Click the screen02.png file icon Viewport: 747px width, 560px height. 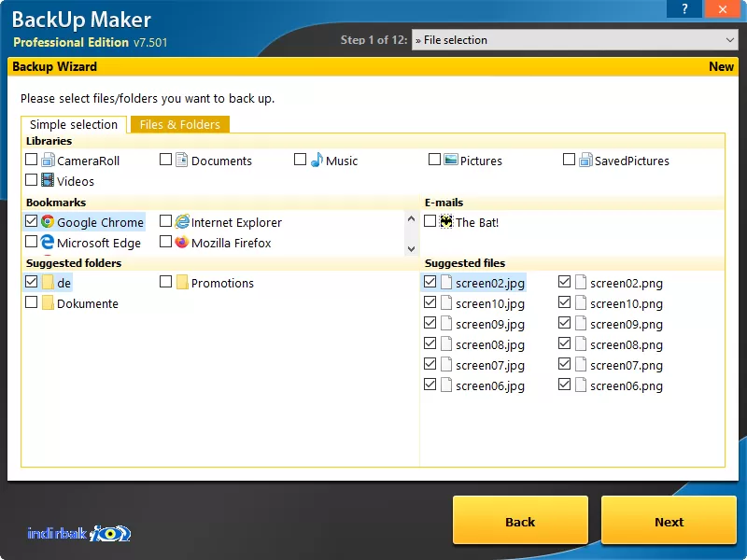581,283
